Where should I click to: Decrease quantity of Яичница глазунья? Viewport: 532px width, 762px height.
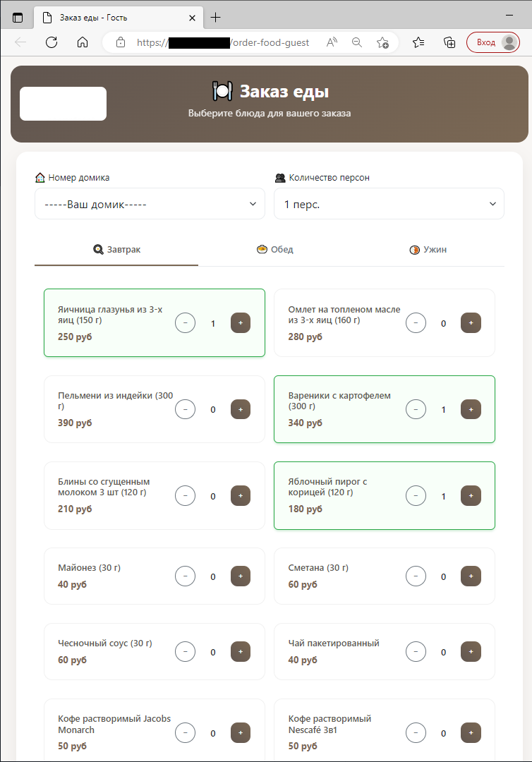coord(185,323)
